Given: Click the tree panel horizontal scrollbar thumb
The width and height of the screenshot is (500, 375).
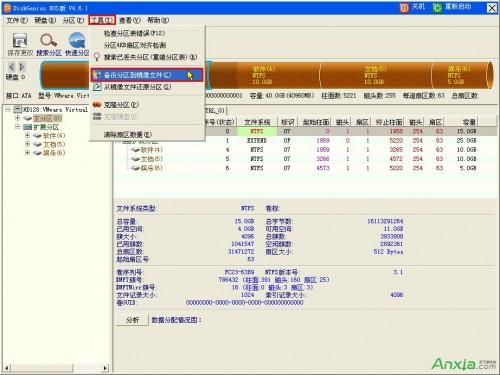Looking at the screenshot, I should pos(42,368).
